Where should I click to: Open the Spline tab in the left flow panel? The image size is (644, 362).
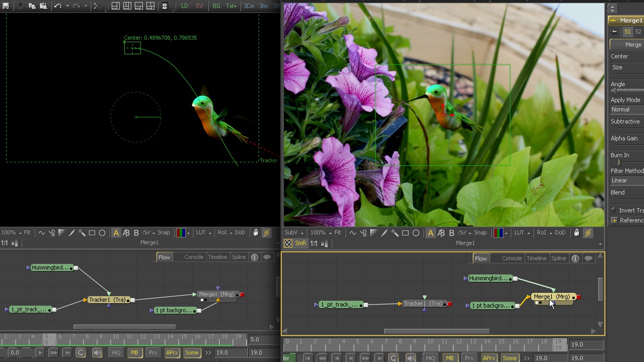click(238, 257)
